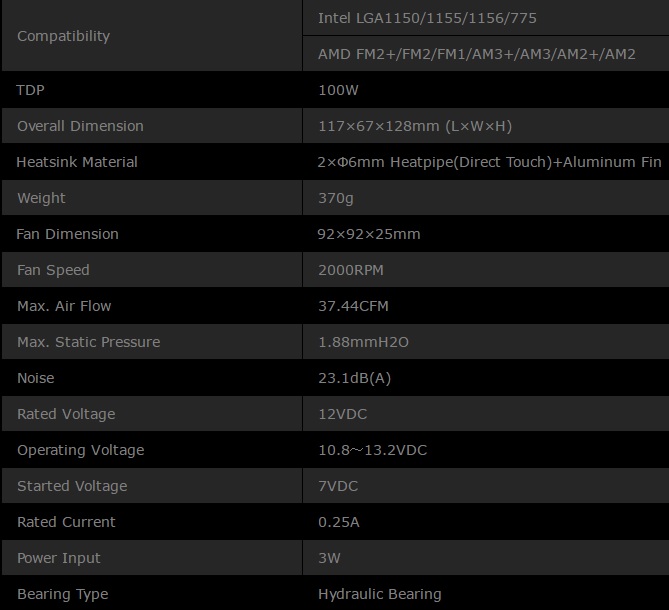Select the 10.8~13.2VDC operating voltage value
669x610 pixels.
tap(372, 450)
